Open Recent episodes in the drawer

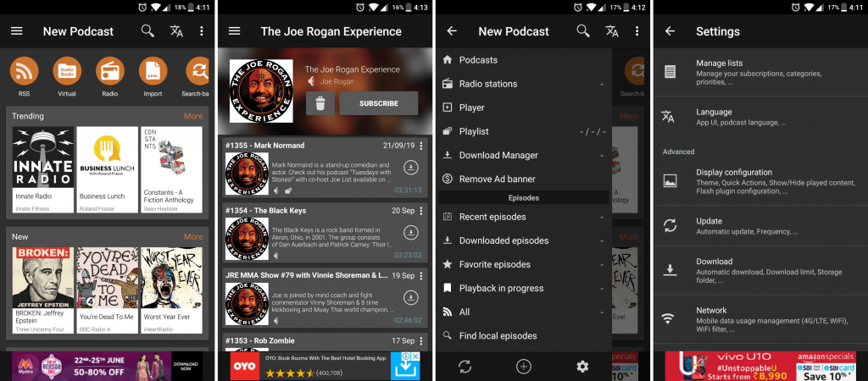point(524,217)
